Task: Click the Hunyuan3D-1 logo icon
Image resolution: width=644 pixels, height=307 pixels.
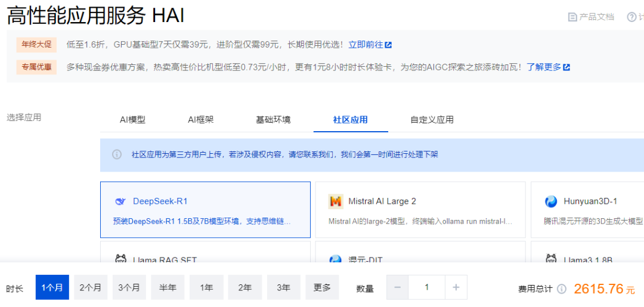Action: point(551,201)
